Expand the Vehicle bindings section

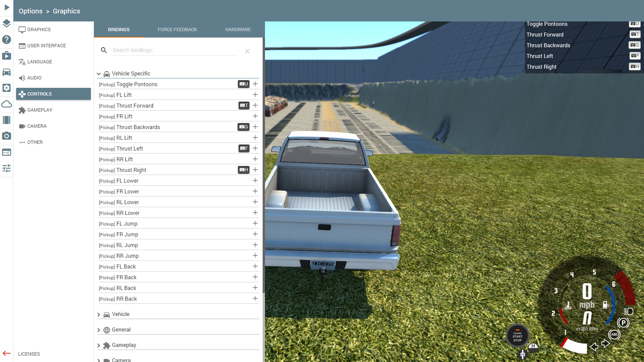[178, 314]
